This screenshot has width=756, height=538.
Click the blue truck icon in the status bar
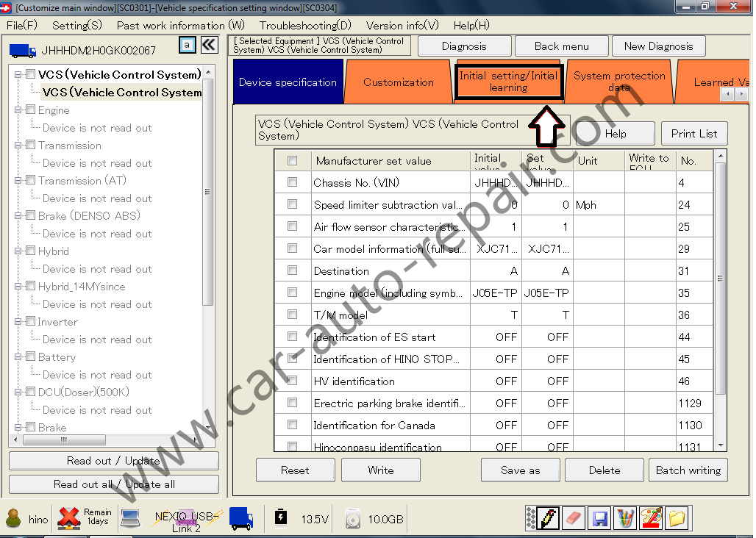coord(241,519)
